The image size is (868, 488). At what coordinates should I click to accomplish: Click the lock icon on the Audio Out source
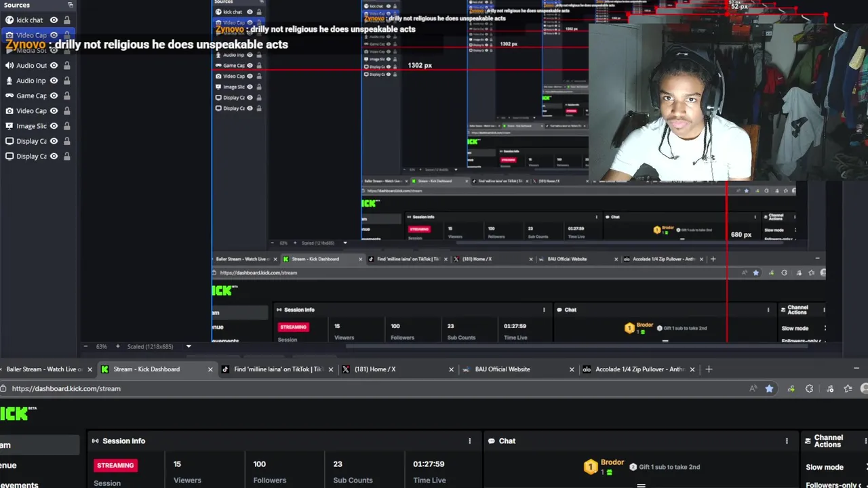(x=66, y=66)
